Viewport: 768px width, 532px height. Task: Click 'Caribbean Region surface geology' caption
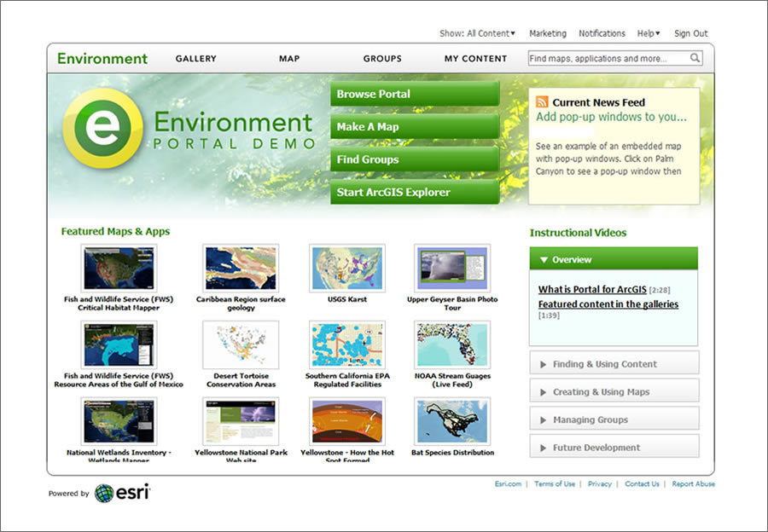[241, 304]
